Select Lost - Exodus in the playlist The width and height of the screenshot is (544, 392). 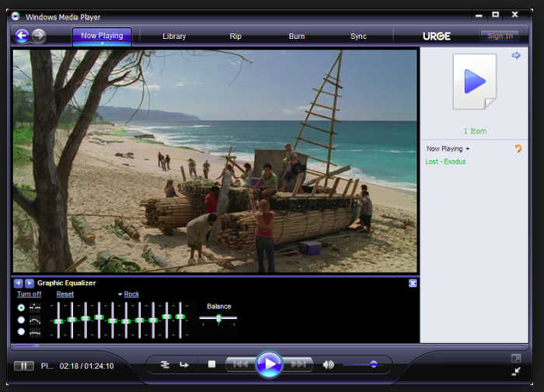click(445, 161)
